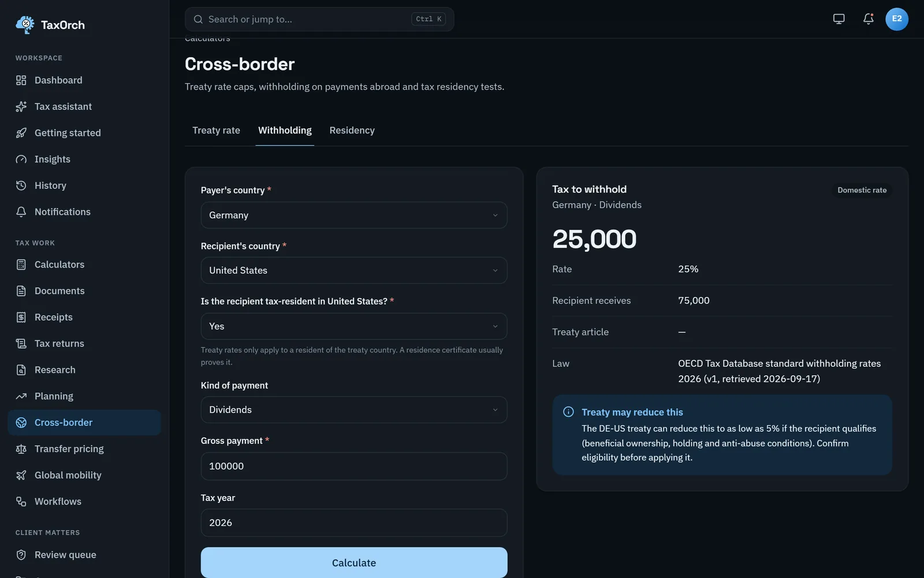Expand the Recipient's country United States dropdown

(354, 271)
